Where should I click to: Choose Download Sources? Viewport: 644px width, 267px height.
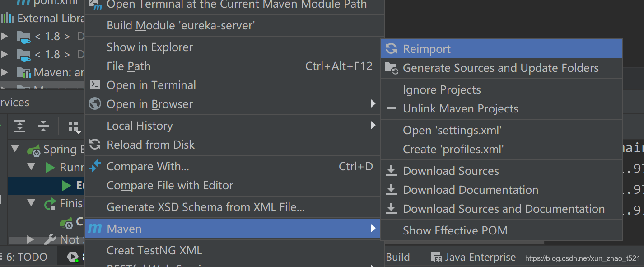(x=501, y=171)
